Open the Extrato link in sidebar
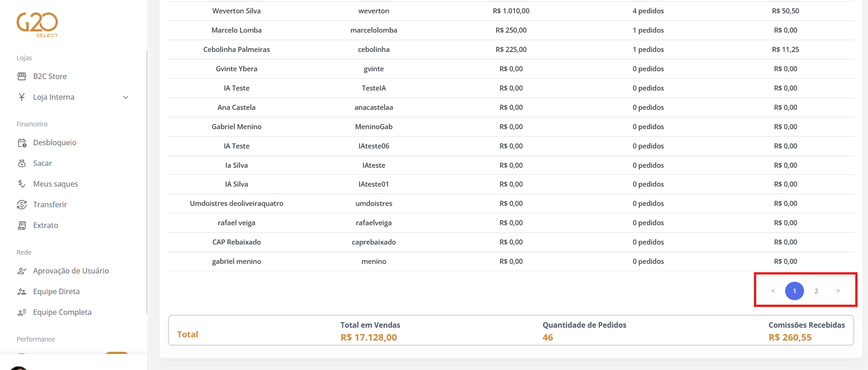Screen dimensions: 868x370 (x=46, y=225)
